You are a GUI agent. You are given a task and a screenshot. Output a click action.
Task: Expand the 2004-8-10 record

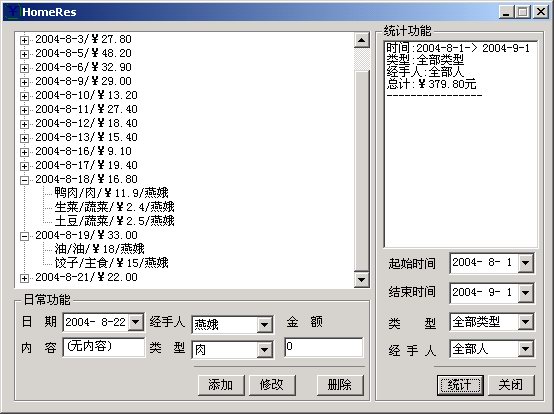24,96
